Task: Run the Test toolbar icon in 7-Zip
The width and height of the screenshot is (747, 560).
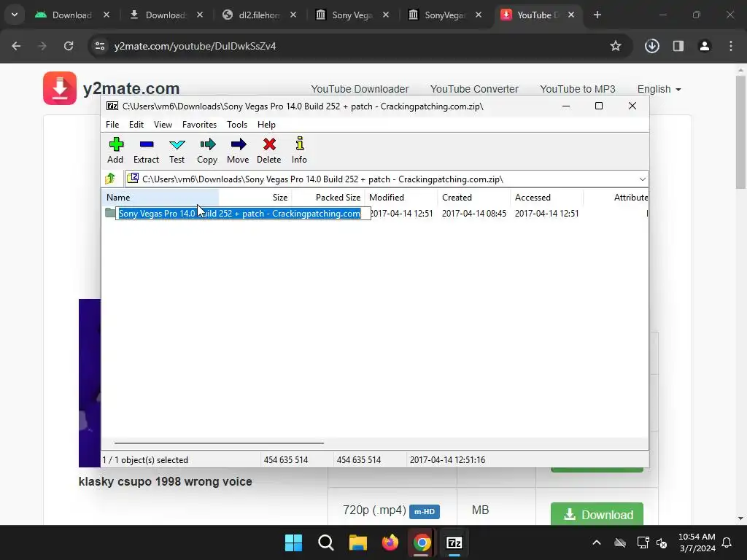Action: 177,150
